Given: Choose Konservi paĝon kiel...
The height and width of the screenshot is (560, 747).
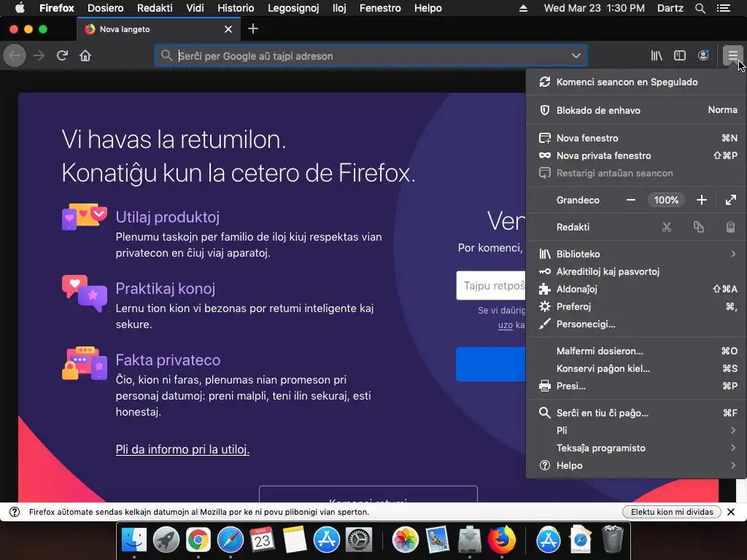Looking at the screenshot, I should (636, 368).
